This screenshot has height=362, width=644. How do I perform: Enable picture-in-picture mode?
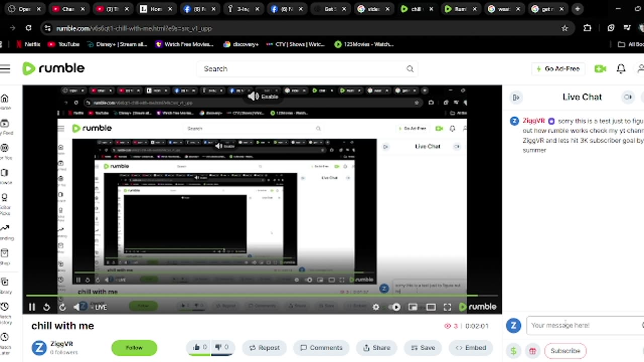tap(413, 307)
